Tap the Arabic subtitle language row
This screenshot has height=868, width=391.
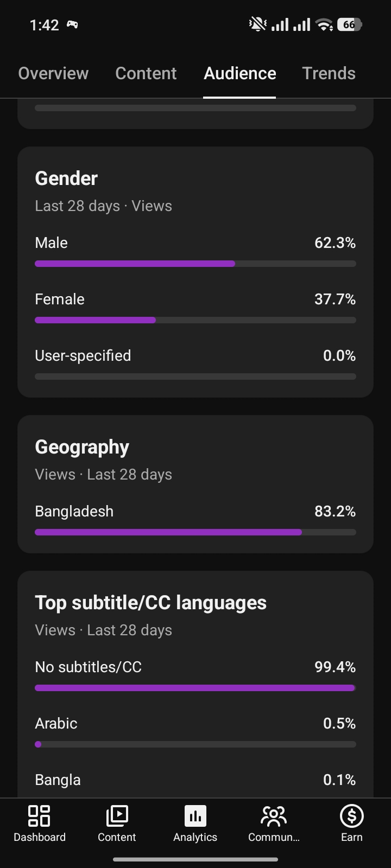(x=195, y=731)
